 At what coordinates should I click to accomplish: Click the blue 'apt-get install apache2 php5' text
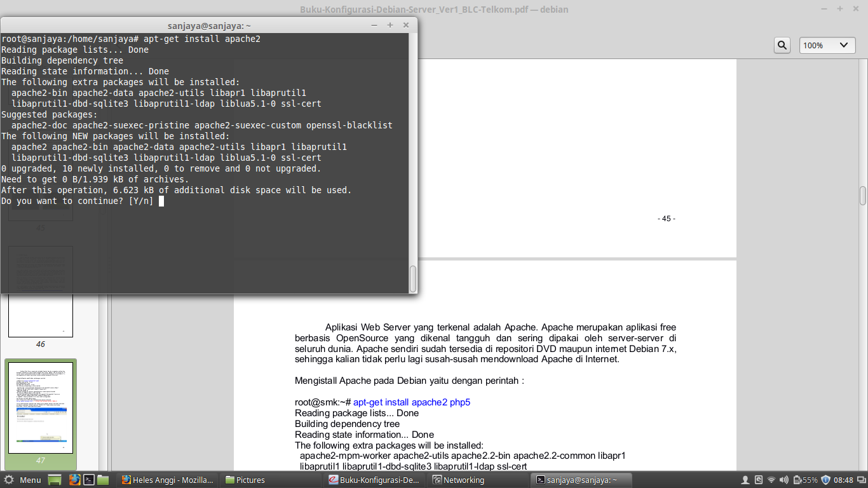[412, 402]
